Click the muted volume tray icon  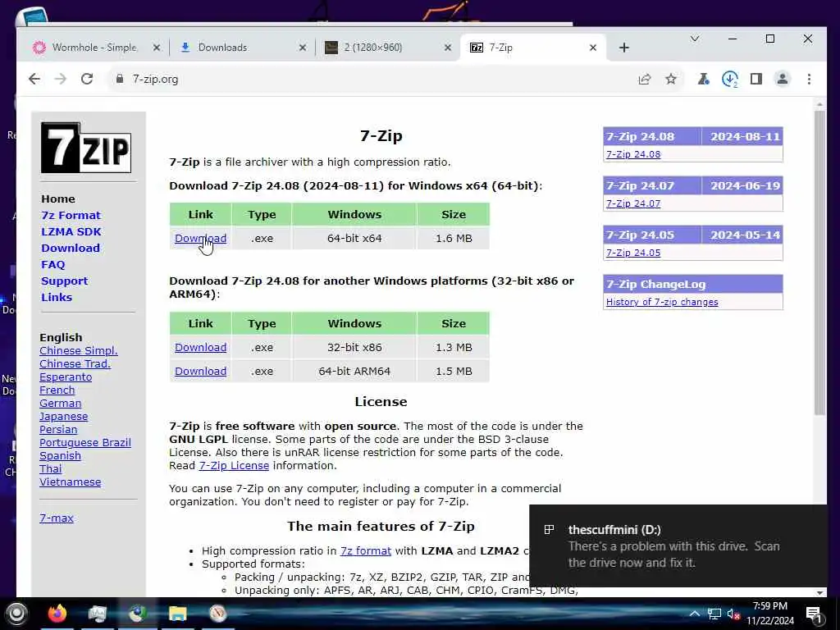point(733,614)
